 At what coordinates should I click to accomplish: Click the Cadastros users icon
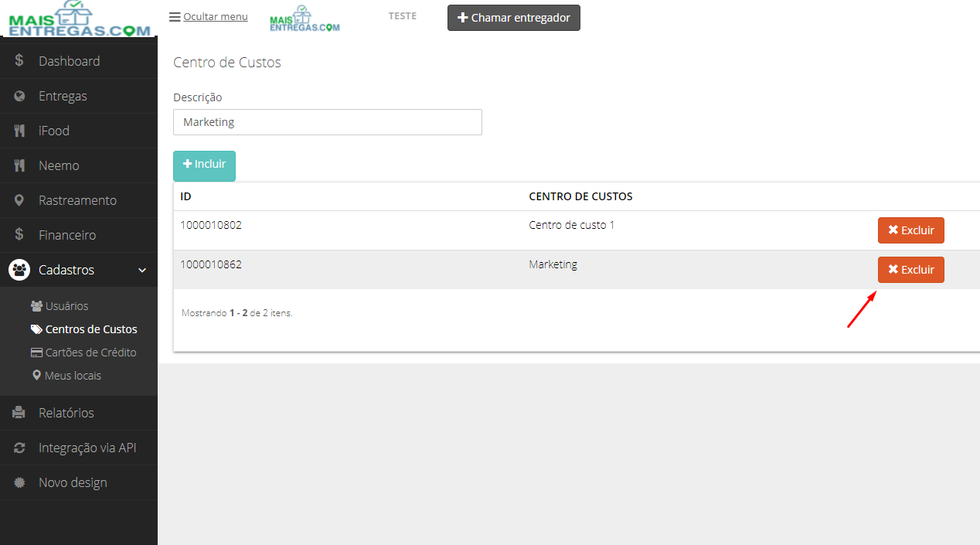[19, 270]
